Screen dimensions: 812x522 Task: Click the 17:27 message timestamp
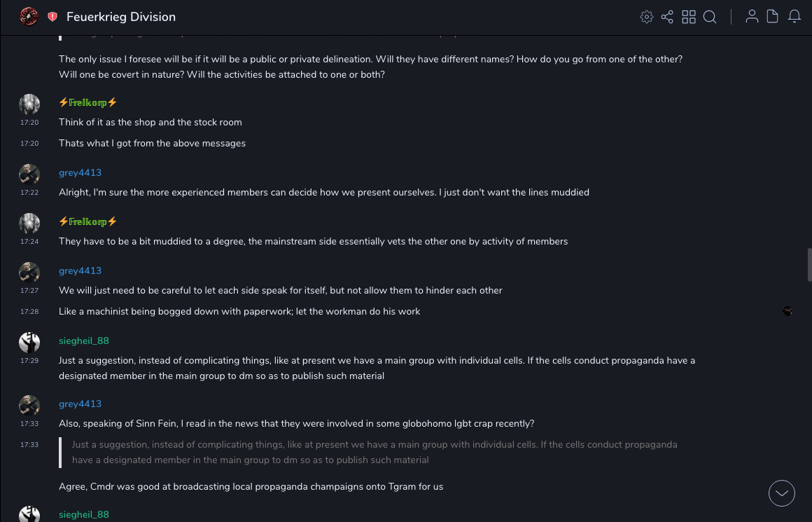(x=29, y=291)
